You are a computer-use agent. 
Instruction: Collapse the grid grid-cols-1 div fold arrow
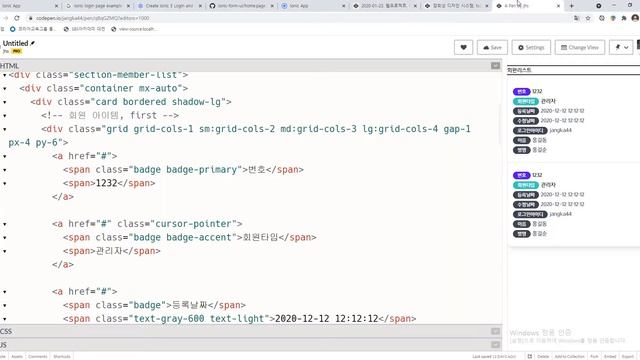coord(4,129)
